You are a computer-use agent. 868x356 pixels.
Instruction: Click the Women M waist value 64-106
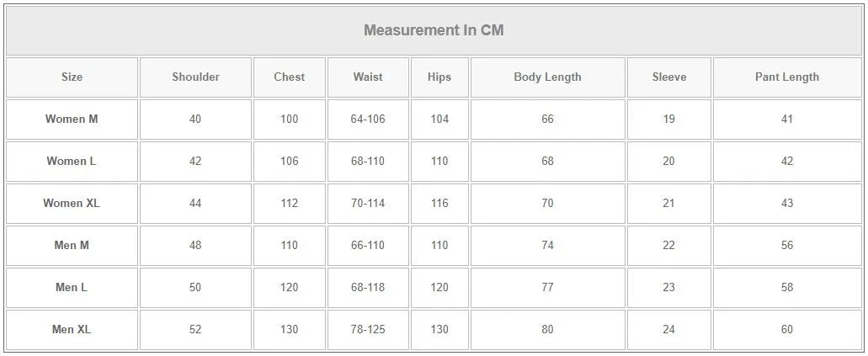click(x=368, y=119)
